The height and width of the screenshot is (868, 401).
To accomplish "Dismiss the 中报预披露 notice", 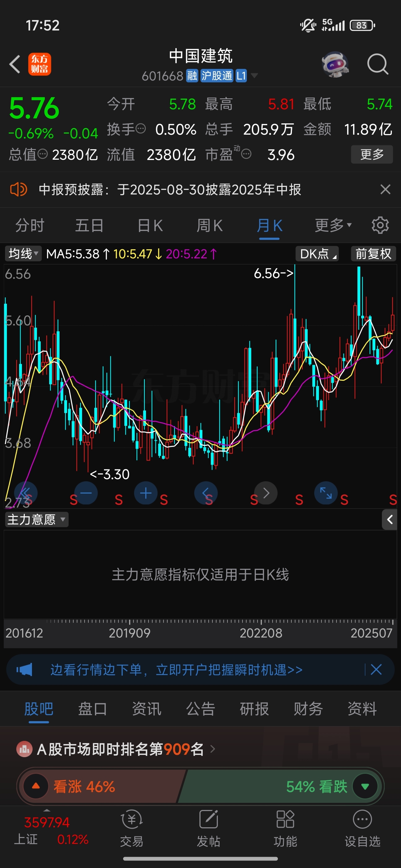I will point(385,189).
